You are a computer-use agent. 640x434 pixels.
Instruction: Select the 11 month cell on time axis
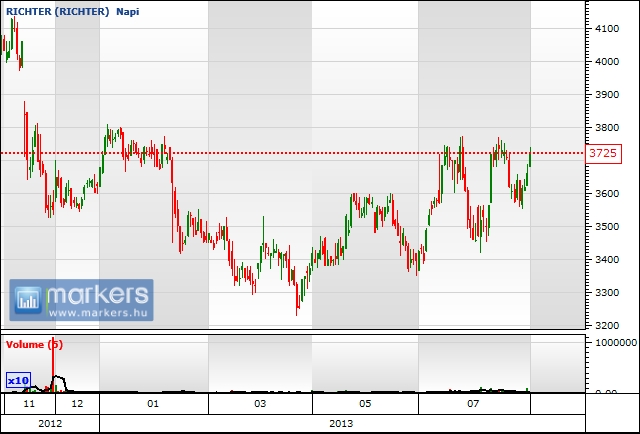tap(29, 404)
